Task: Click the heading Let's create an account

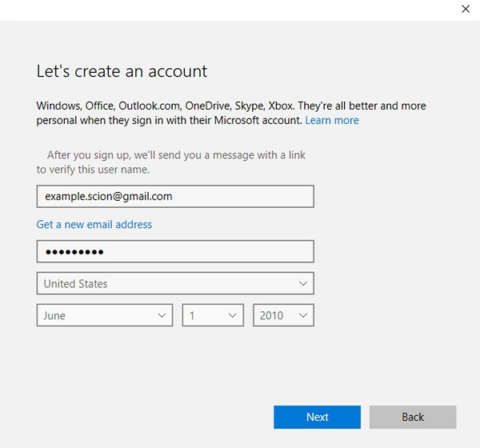Action: click(x=122, y=71)
